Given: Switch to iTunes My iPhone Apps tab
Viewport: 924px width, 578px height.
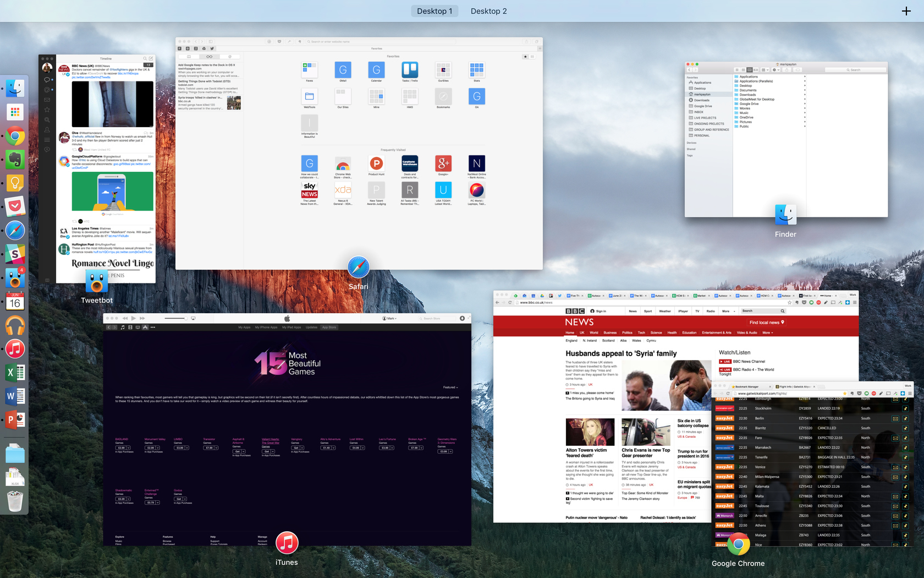Looking at the screenshot, I should point(266,327).
